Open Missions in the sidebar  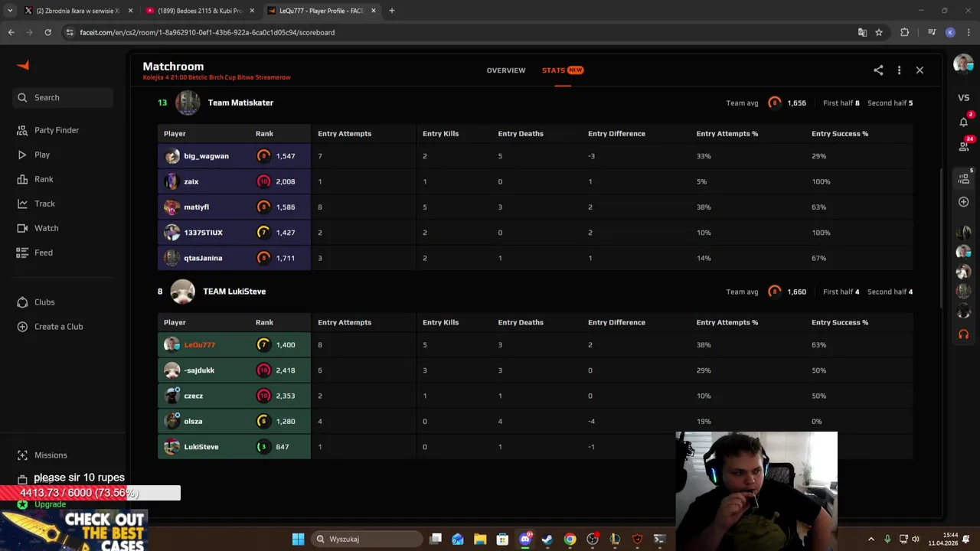point(42,455)
